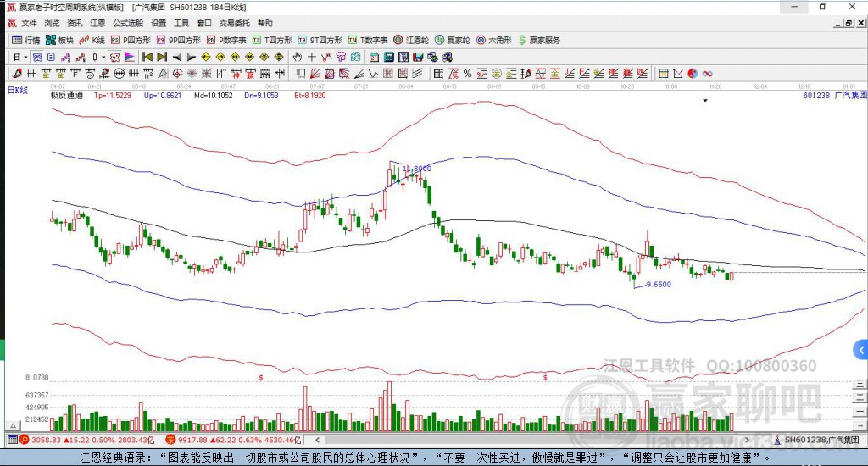
Task: Open the P四方形 tool
Action: pyautogui.click(x=131, y=41)
